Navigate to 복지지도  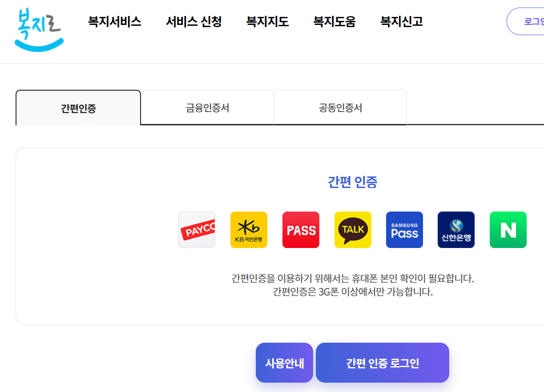point(267,21)
